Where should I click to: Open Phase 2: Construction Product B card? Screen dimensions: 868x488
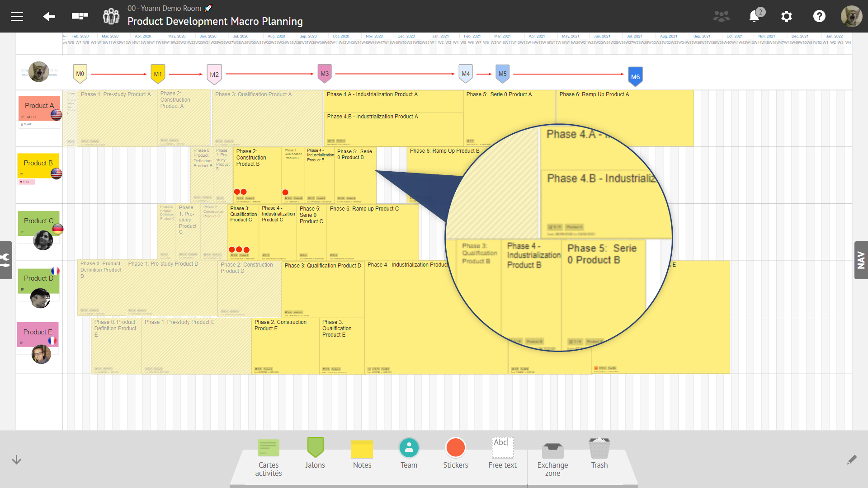pos(257,175)
